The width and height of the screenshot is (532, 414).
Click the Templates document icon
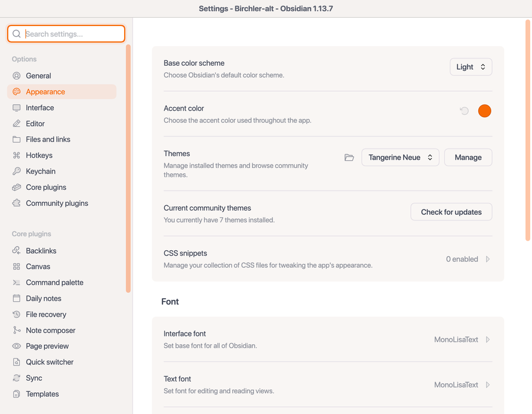[17, 394]
